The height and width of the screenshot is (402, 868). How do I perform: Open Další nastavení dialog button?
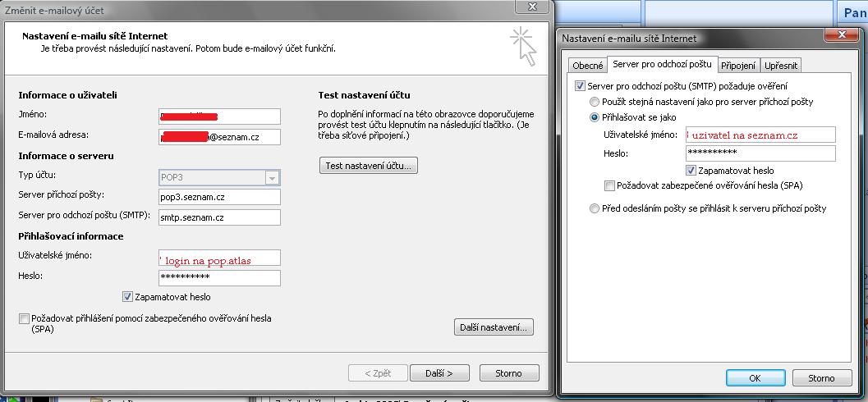click(494, 327)
